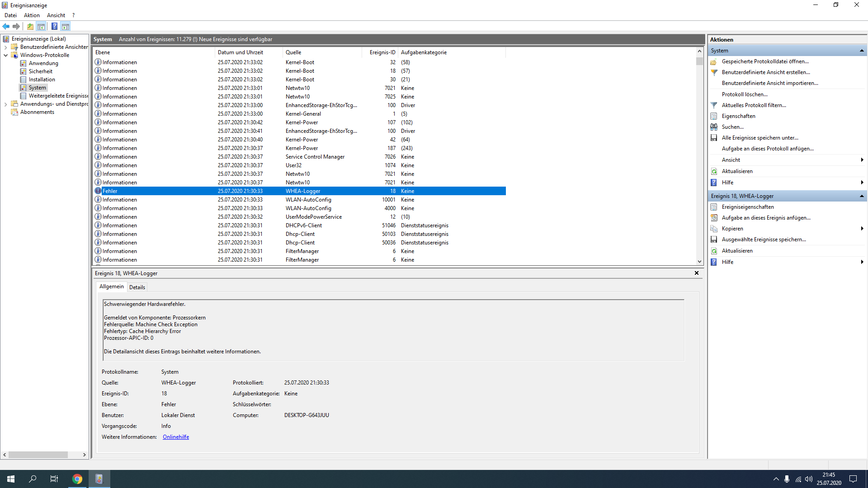868x488 pixels.
Task: Expand the Kopieren submenu arrow
Action: (x=862, y=229)
